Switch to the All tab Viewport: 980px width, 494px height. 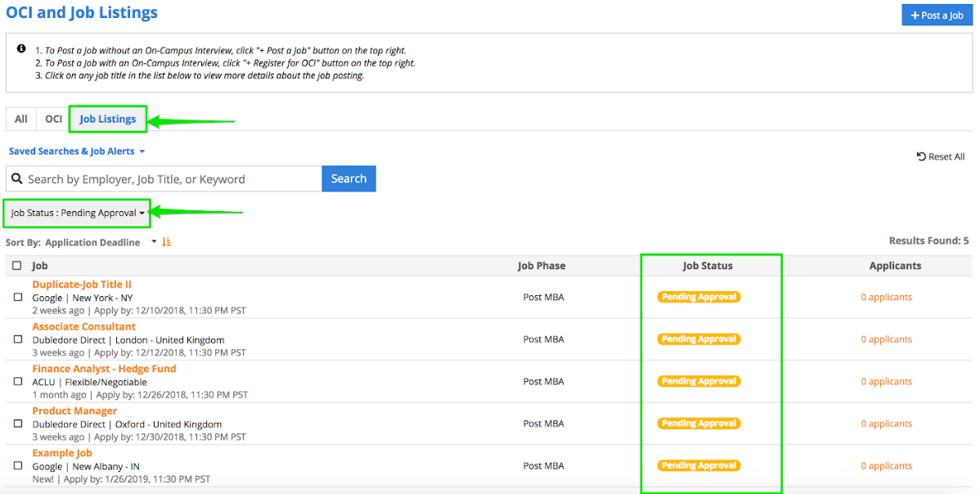coord(21,119)
